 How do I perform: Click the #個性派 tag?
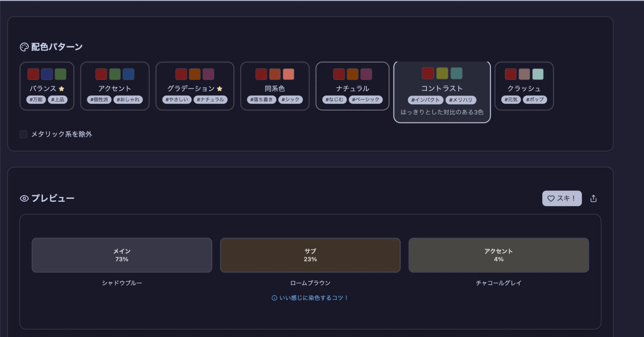click(99, 100)
